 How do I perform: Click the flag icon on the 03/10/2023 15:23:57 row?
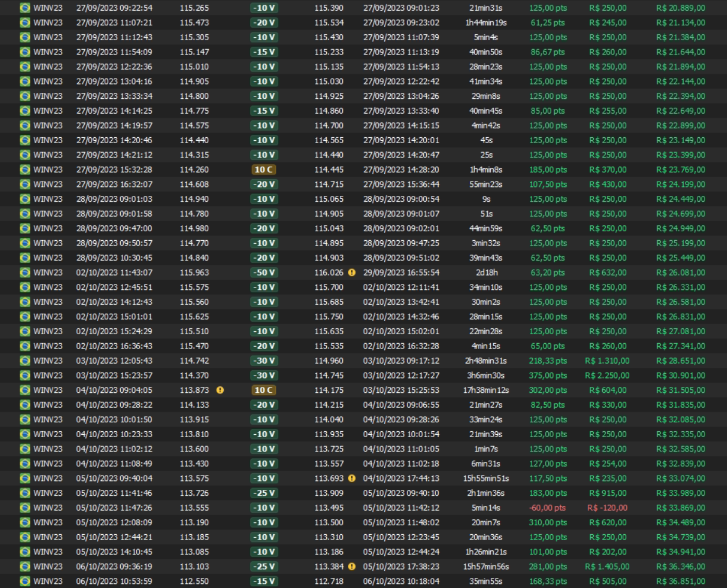click(25, 376)
